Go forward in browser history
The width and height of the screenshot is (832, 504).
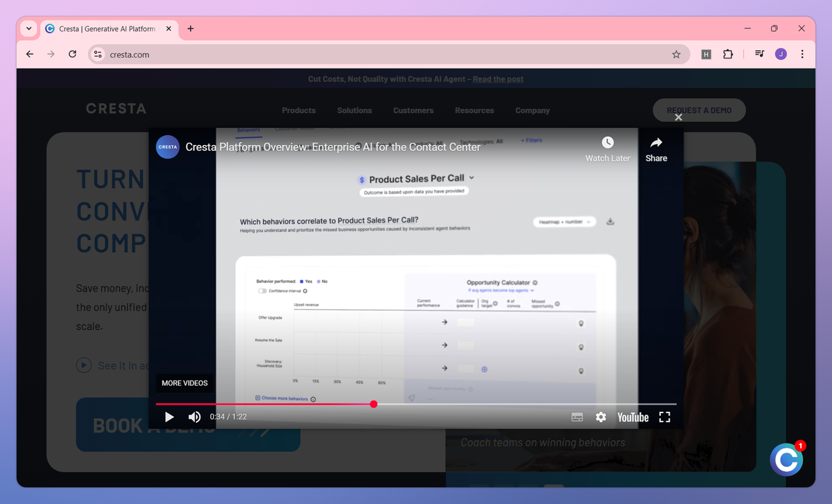click(51, 54)
